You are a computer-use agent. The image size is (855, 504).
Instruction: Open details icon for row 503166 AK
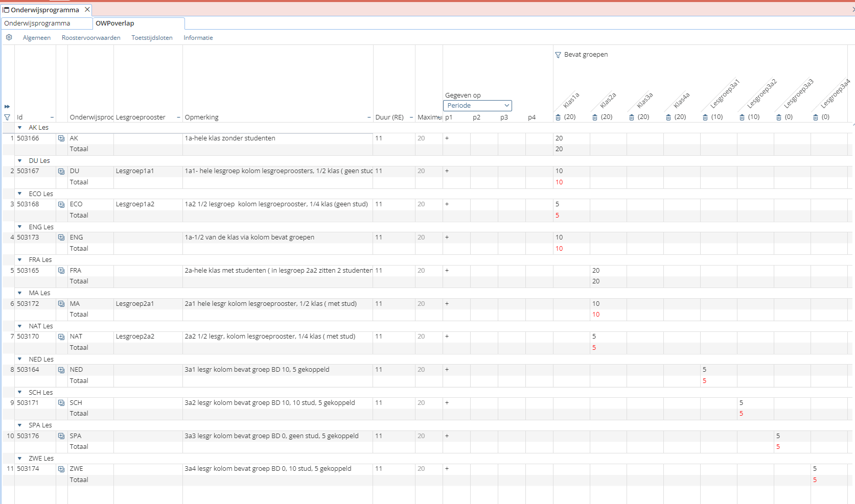click(61, 138)
